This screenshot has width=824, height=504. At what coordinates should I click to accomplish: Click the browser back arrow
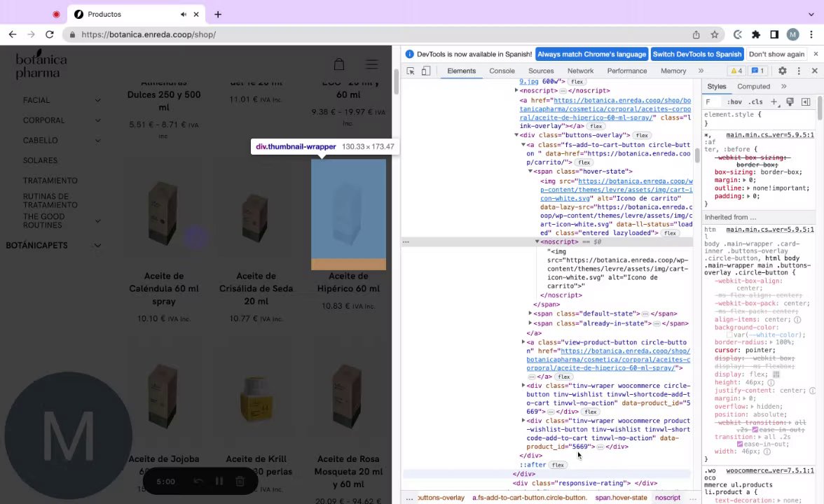tap(13, 35)
